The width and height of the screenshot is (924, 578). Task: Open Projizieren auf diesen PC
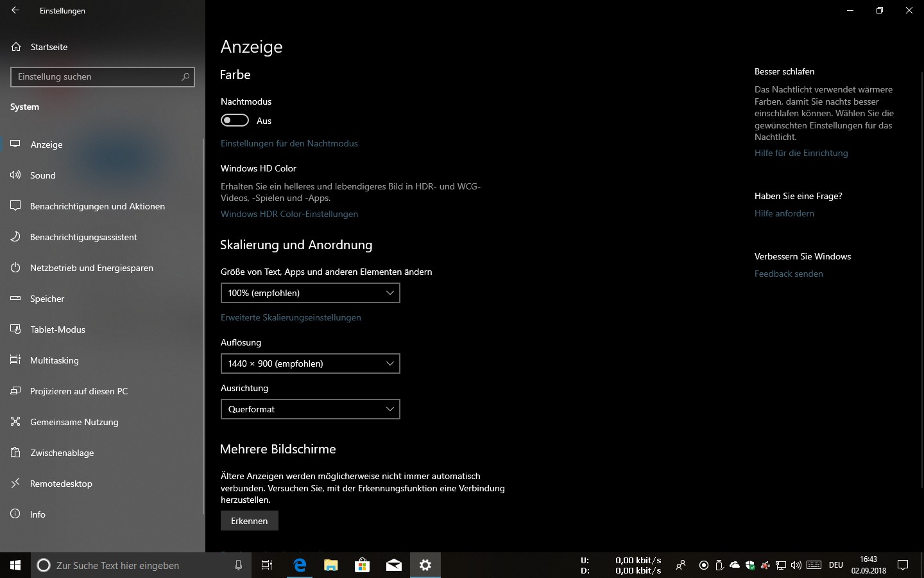[x=103, y=391]
